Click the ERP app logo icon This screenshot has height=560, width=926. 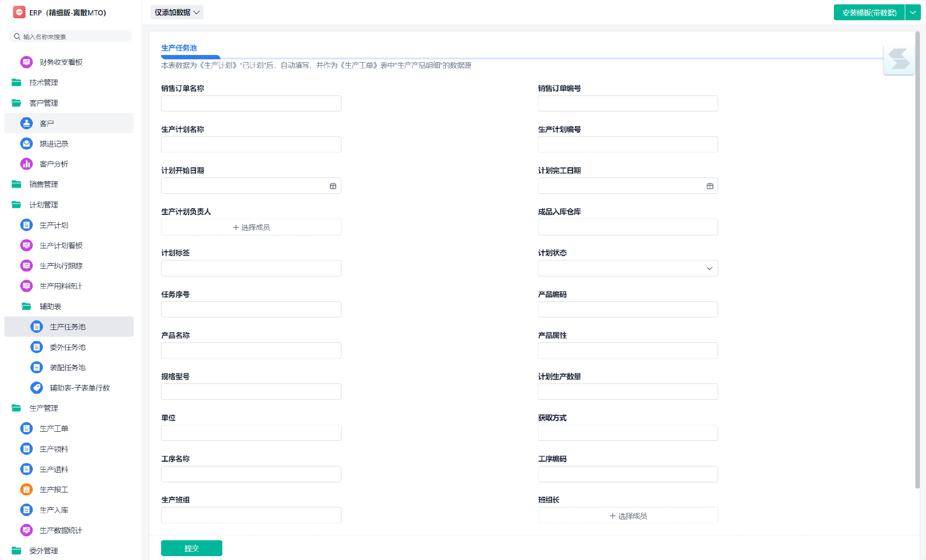19,13
